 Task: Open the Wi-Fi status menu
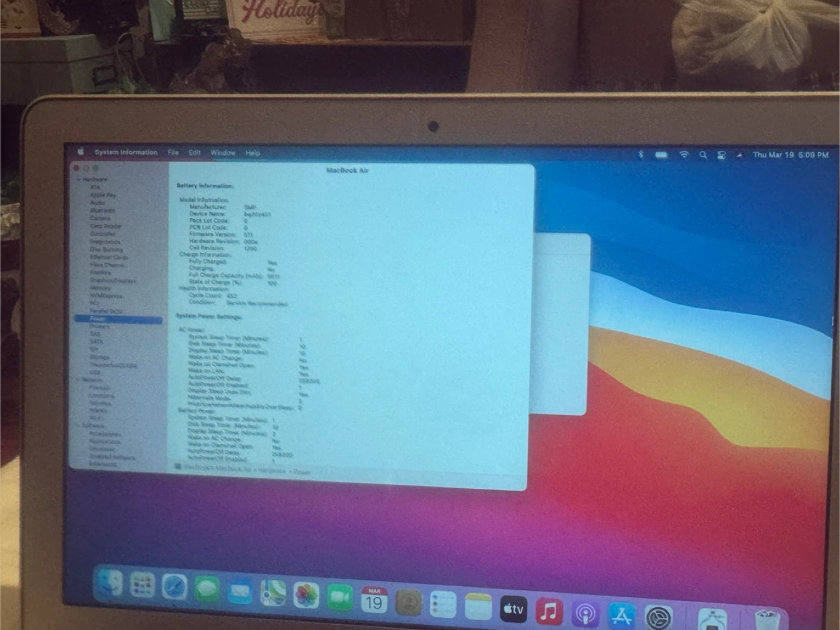pyautogui.click(x=684, y=155)
